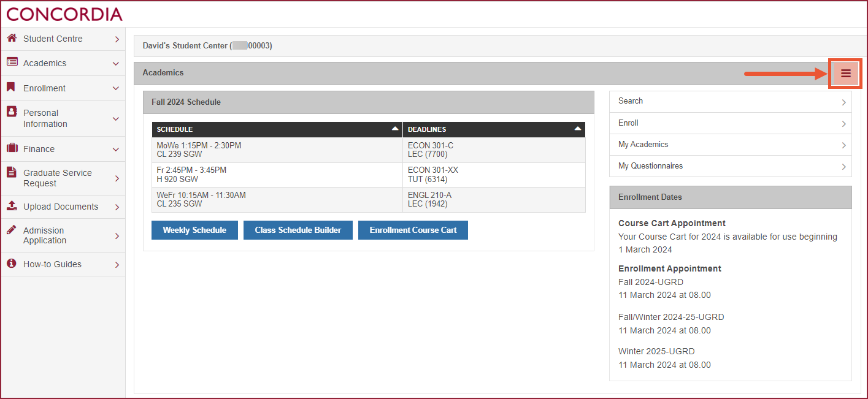Click the Academics list icon in sidebar
The image size is (868, 399).
(12, 63)
